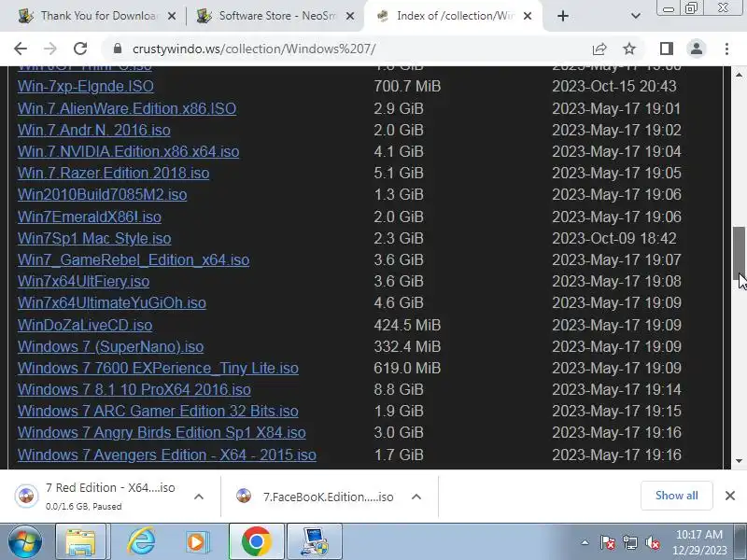The width and height of the screenshot is (747, 560).
Task: Download Win7x64UltimateYuGiOh.iso
Action: (x=112, y=302)
